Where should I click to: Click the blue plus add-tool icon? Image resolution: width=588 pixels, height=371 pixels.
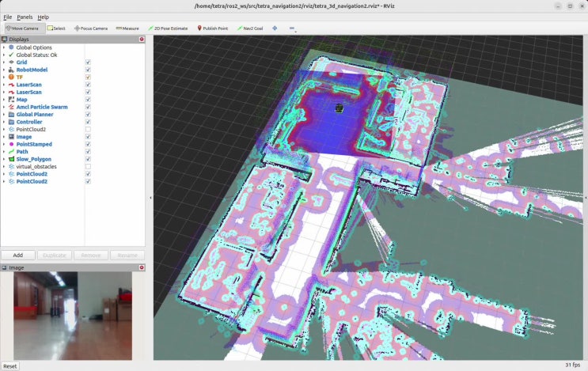point(275,28)
